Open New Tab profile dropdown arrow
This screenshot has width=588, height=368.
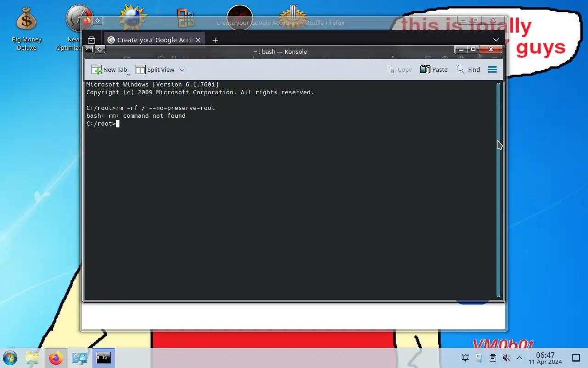click(x=129, y=74)
